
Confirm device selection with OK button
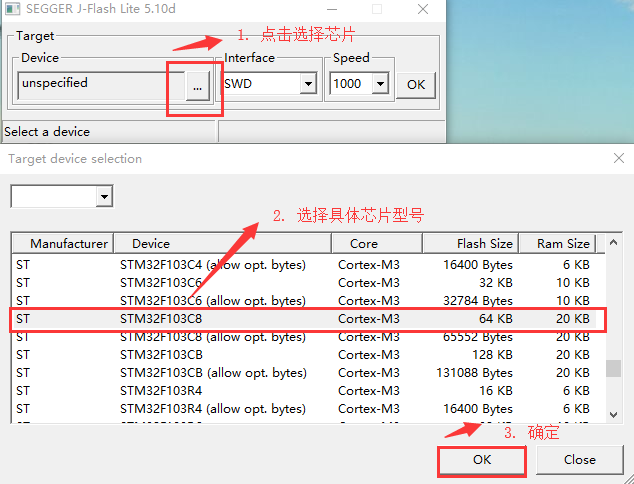pos(482,460)
